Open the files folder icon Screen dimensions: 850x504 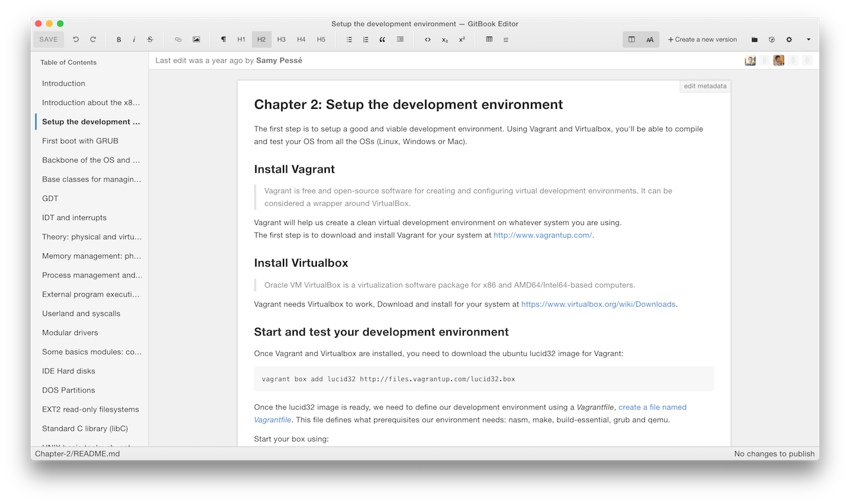pyautogui.click(x=754, y=39)
